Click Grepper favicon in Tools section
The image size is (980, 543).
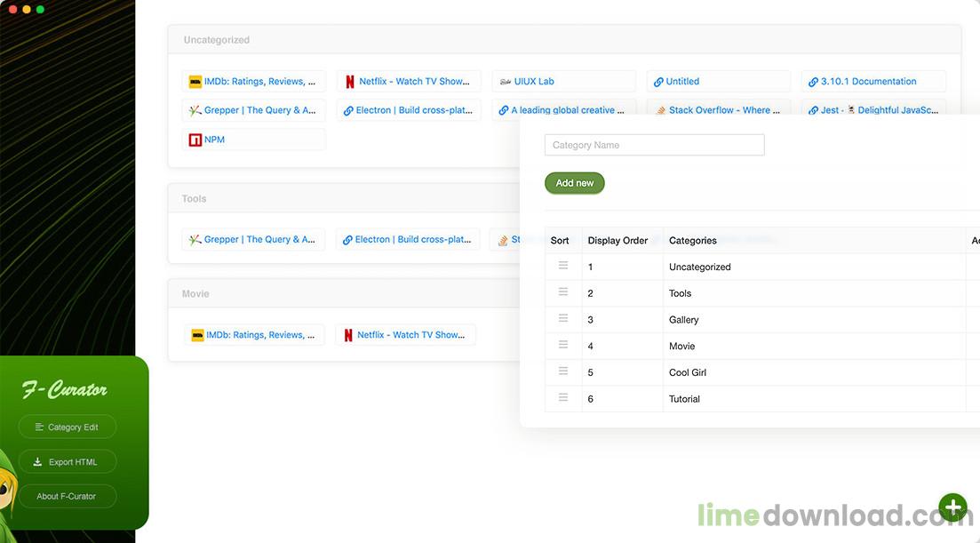tap(195, 239)
